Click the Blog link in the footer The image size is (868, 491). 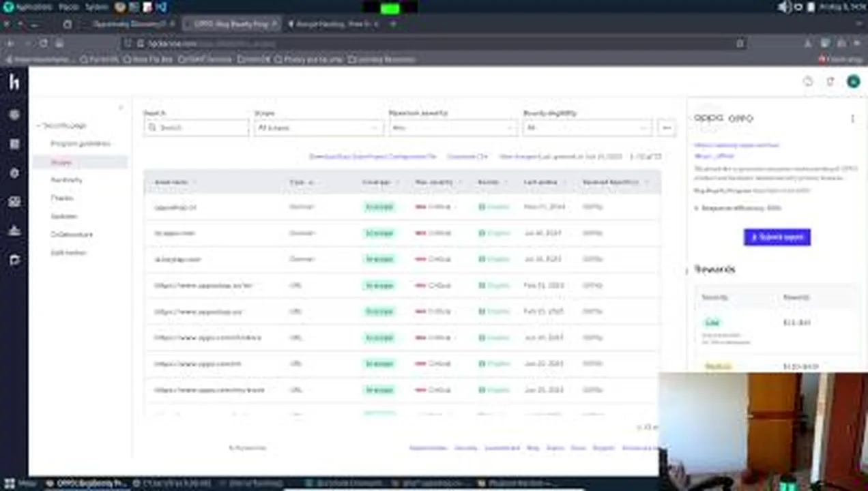click(533, 448)
